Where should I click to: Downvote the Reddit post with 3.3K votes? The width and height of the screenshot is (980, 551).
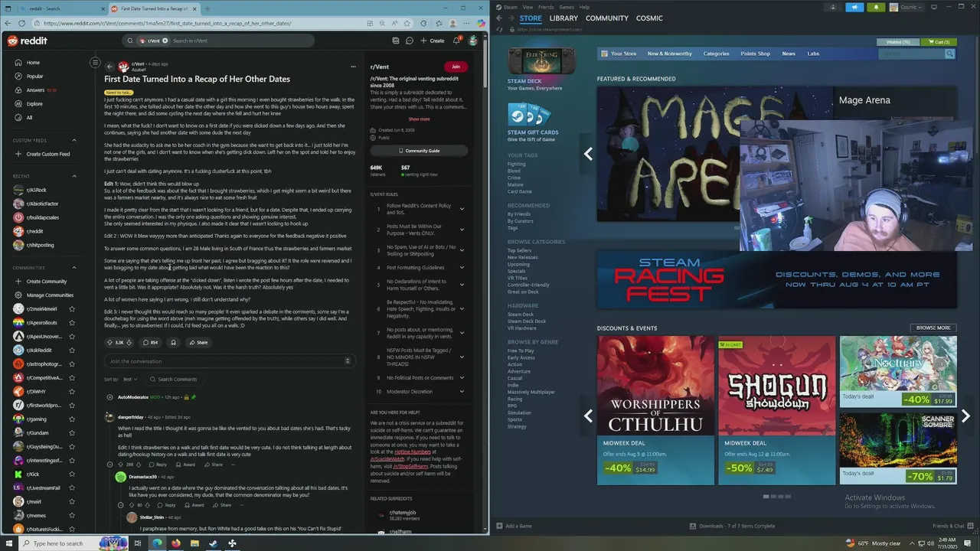[129, 342]
